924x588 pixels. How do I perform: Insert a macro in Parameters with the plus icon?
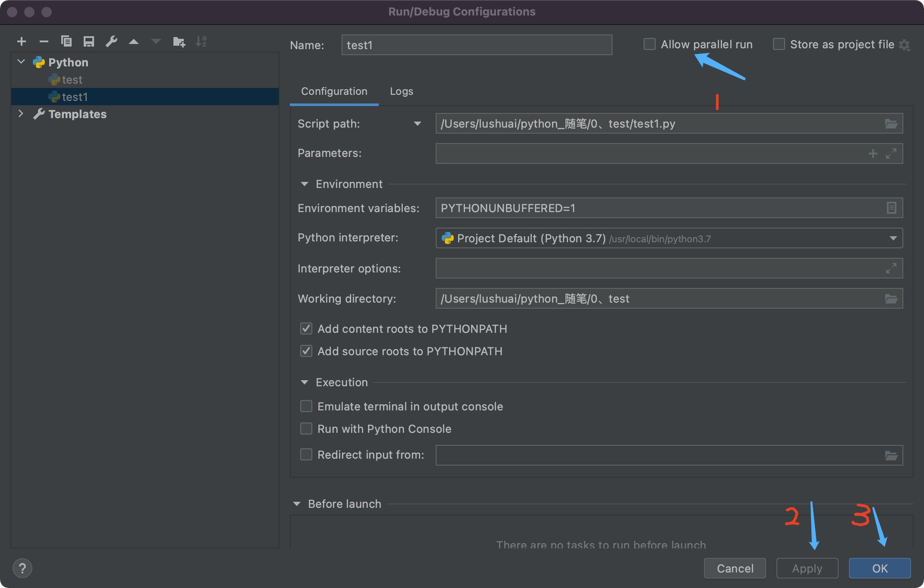pos(873,153)
